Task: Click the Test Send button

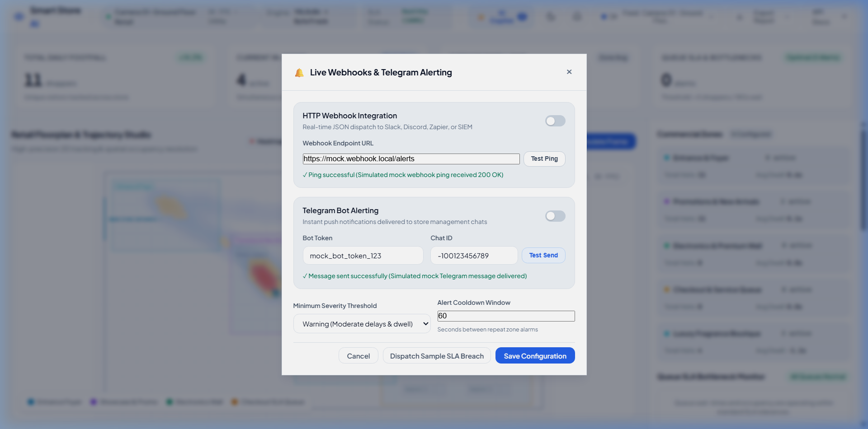Action: (x=543, y=255)
